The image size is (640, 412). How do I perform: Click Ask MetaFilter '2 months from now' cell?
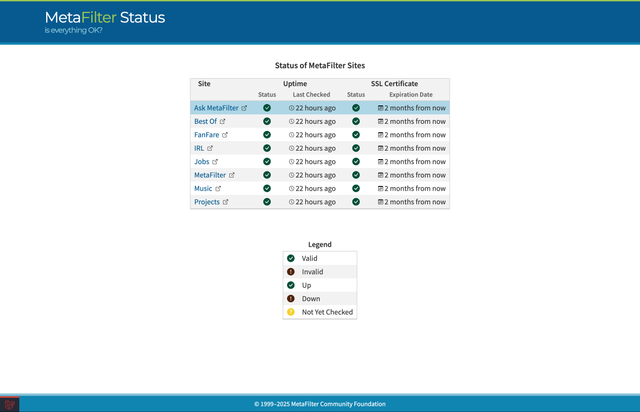tap(412, 108)
